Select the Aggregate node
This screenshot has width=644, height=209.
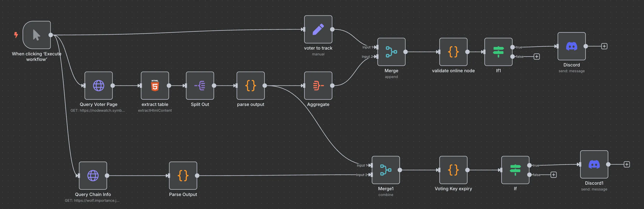(x=318, y=86)
